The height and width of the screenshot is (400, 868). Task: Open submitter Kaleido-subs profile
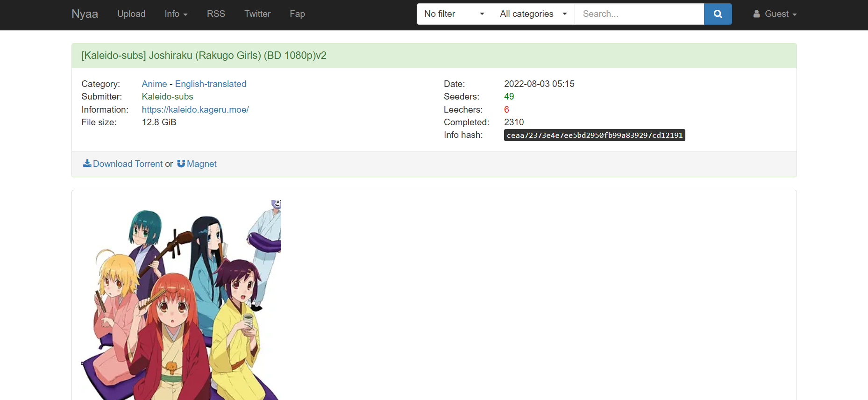pos(167,97)
